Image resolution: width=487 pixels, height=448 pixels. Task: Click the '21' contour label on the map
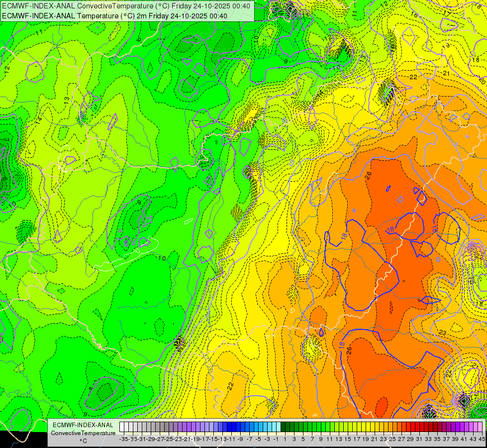tap(446, 73)
